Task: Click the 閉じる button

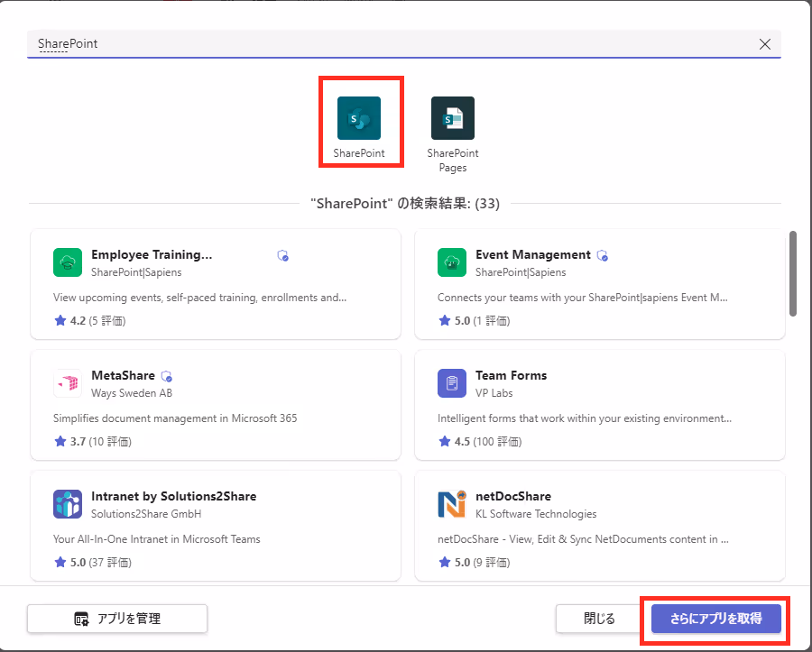Action: tap(599, 619)
